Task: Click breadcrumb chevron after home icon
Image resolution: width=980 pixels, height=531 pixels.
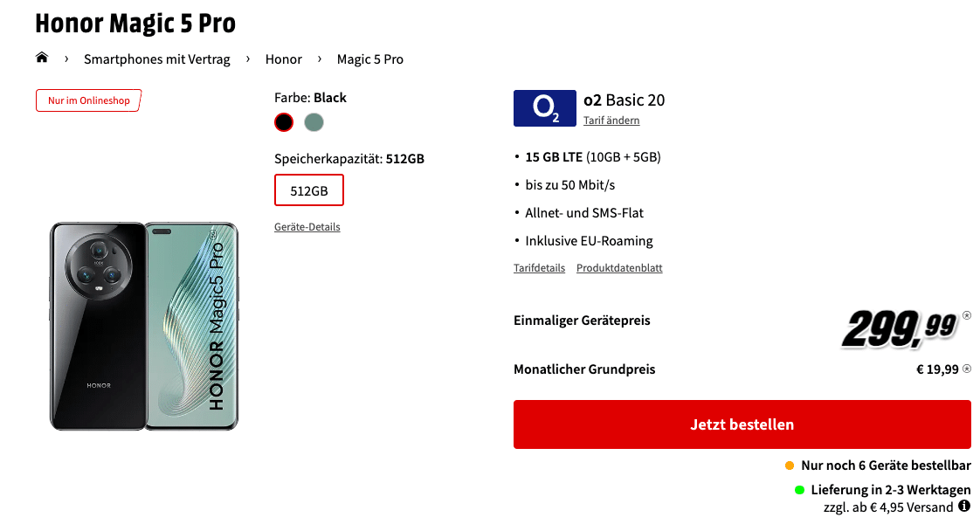Action: pos(66,59)
